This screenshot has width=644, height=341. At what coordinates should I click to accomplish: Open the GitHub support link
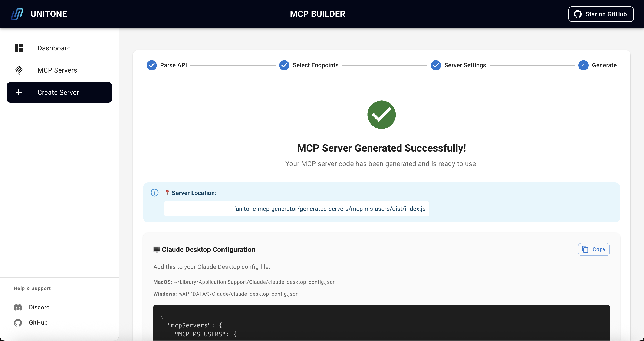coord(38,323)
